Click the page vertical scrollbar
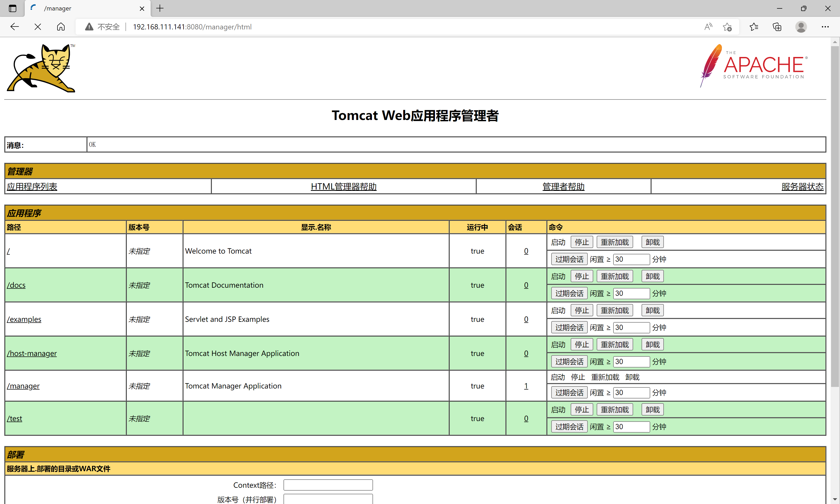This screenshot has width=840, height=504. point(835,216)
